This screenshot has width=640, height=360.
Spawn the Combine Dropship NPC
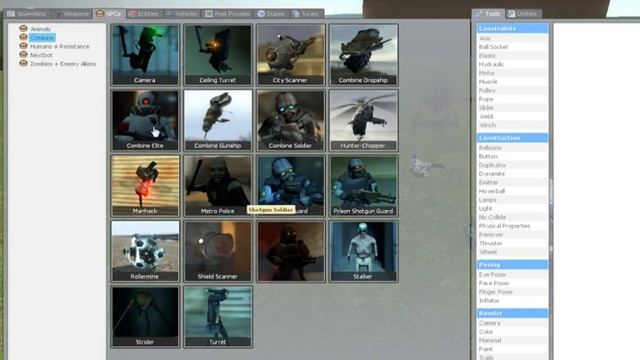(x=363, y=55)
